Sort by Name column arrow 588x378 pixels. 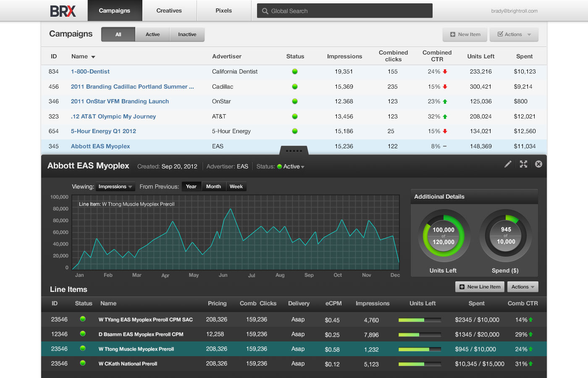pyautogui.click(x=93, y=57)
